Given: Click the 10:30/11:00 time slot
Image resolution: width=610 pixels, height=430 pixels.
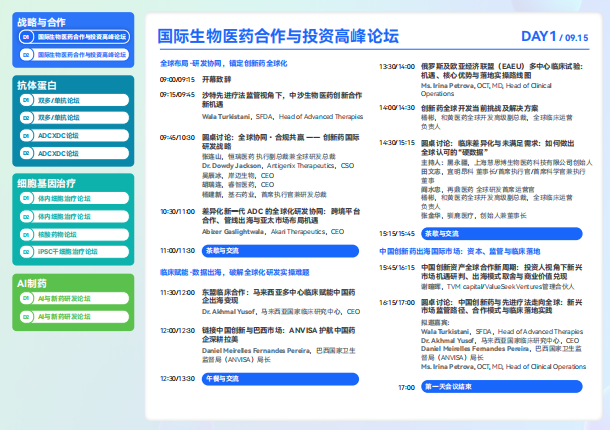Looking at the screenshot, I should coord(177,211).
